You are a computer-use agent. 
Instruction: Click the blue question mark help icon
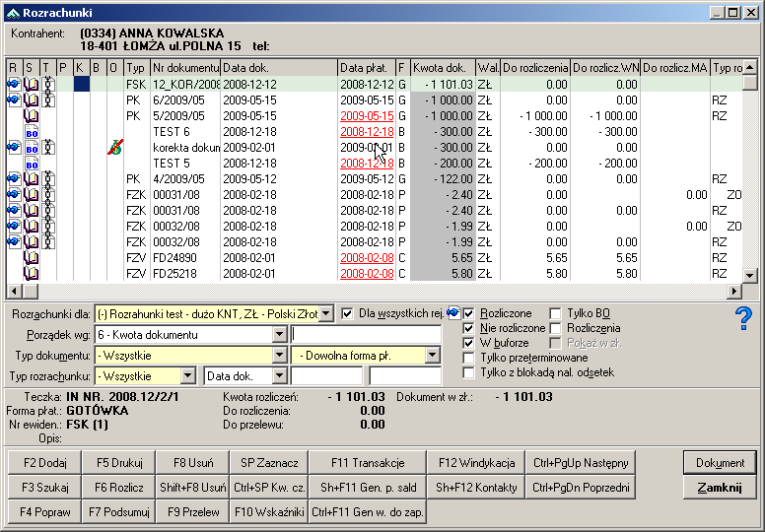pyautogui.click(x=743, y=318)
